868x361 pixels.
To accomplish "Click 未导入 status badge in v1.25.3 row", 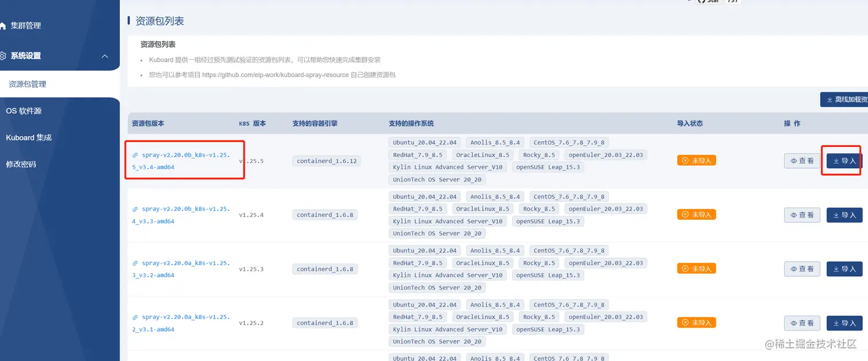I will (x=696, y=269).
